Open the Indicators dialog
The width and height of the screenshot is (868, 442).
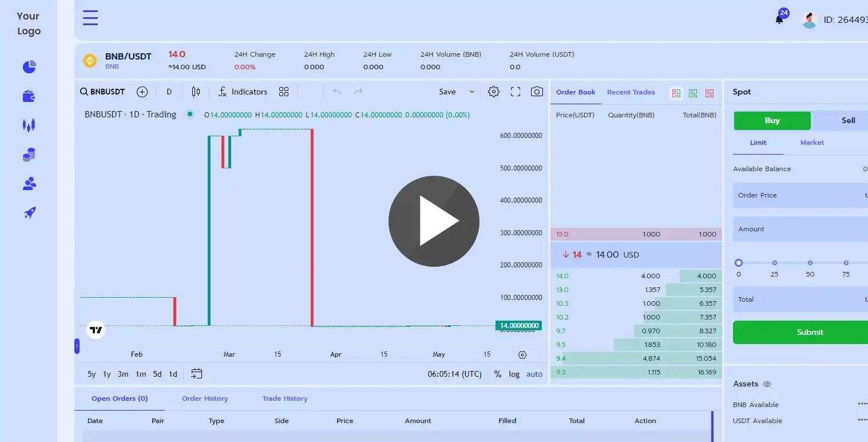pos(243,92)
